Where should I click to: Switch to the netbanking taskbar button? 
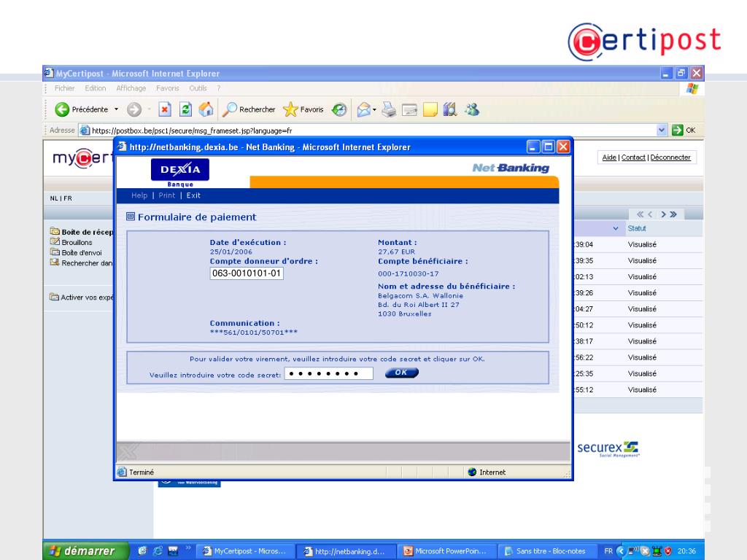[346, 551]
